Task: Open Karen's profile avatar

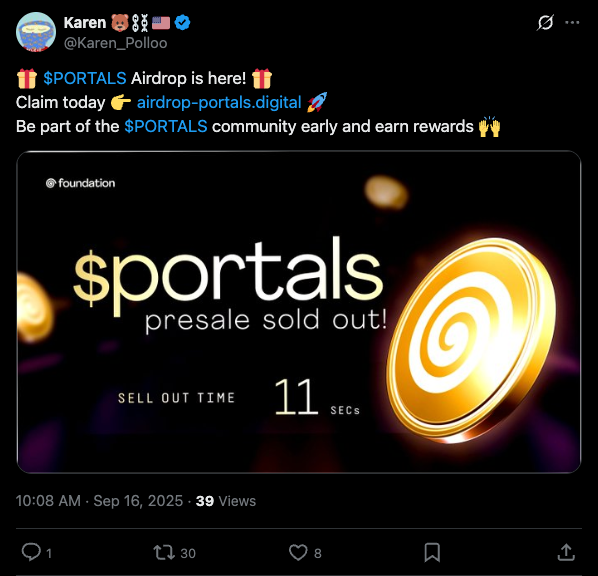Action: pos(36,32)
